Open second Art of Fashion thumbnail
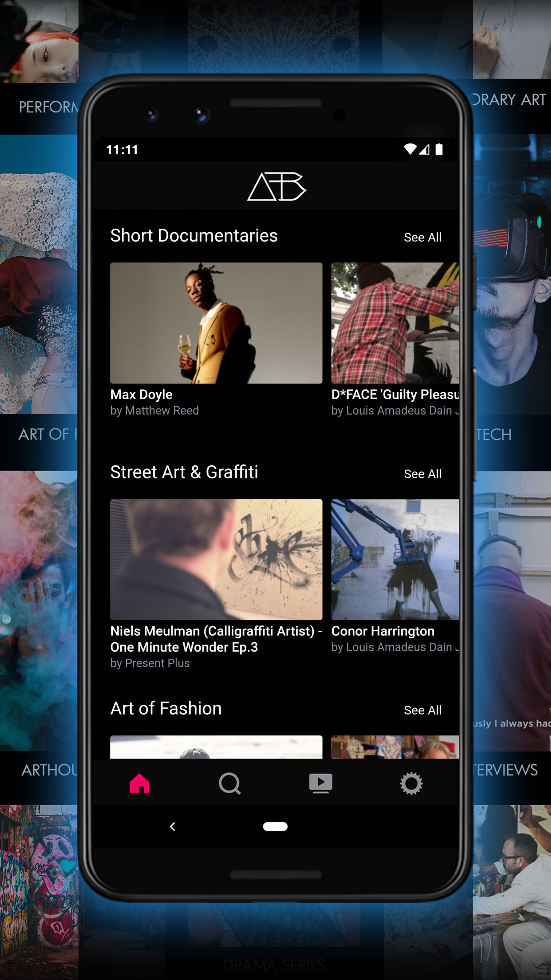The width and height of the screenshot is (551, 980). 395,747
